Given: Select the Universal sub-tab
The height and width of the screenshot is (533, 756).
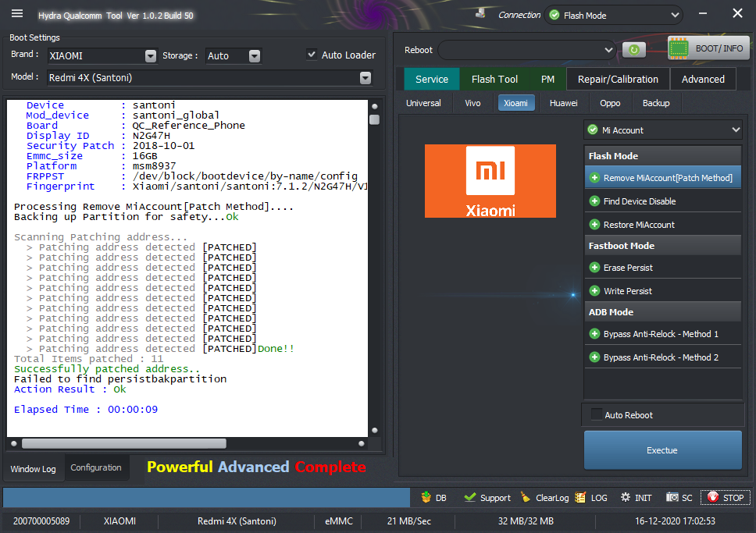Looking at the screenshot, I should pyautogui.click(x=423, y=103).
